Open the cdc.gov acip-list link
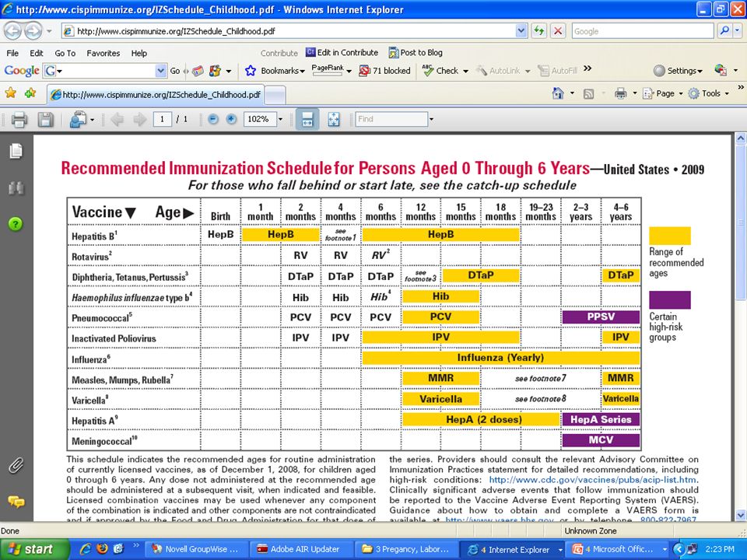 pos(594,480)
